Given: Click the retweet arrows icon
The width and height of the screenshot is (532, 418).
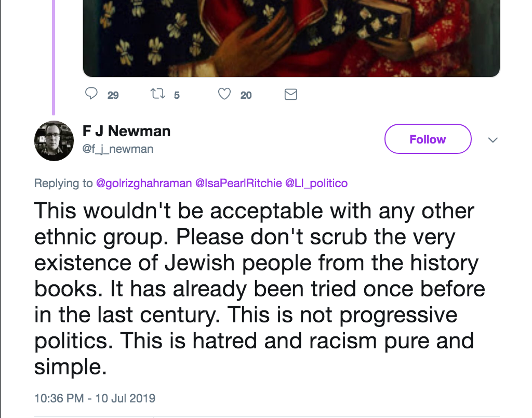Looking at the screenshot, I should coord(156,94).
